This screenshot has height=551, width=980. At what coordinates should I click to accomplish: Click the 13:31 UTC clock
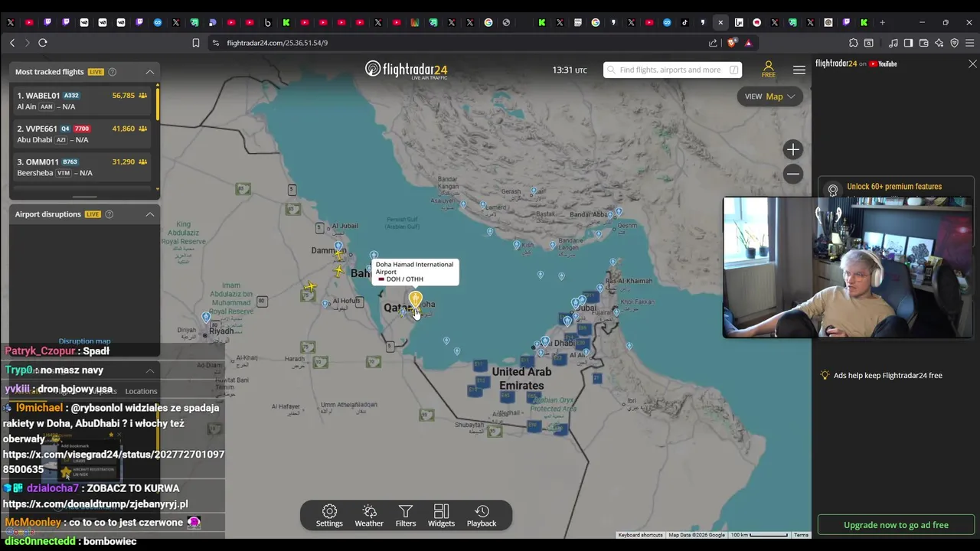pyautogui.click(x=570, y=70)
